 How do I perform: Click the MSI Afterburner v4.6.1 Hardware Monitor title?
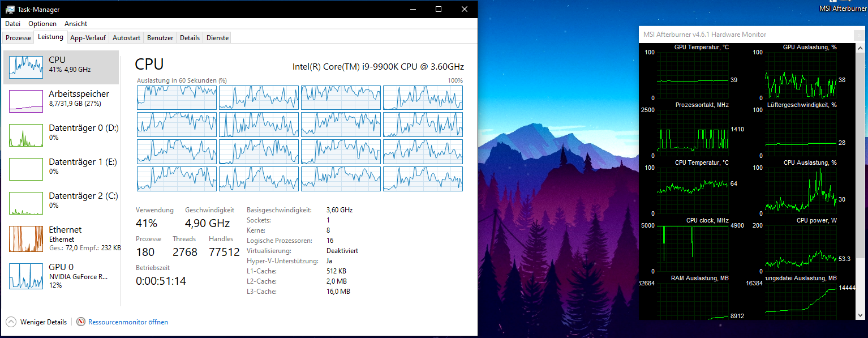(705, 35)
